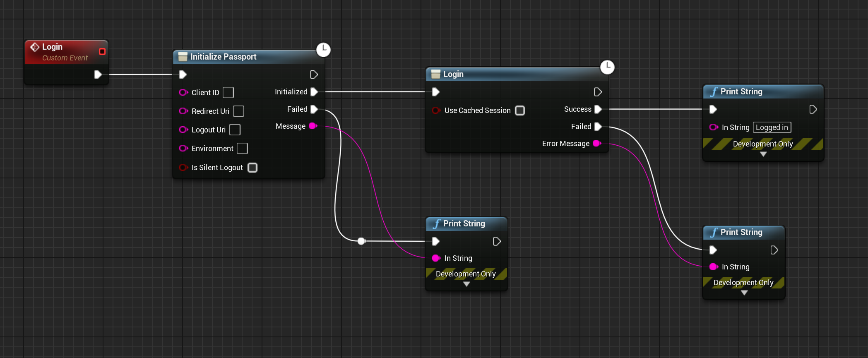
Task: Click the latent clock icon on Login node
Action: pyautogui.click(x=607, y=67)
